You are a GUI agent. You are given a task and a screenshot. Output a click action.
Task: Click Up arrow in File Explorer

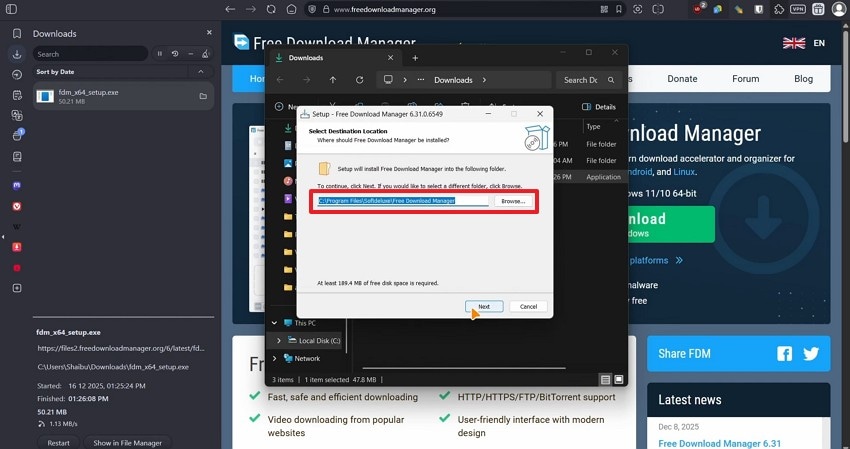[333, 80]
